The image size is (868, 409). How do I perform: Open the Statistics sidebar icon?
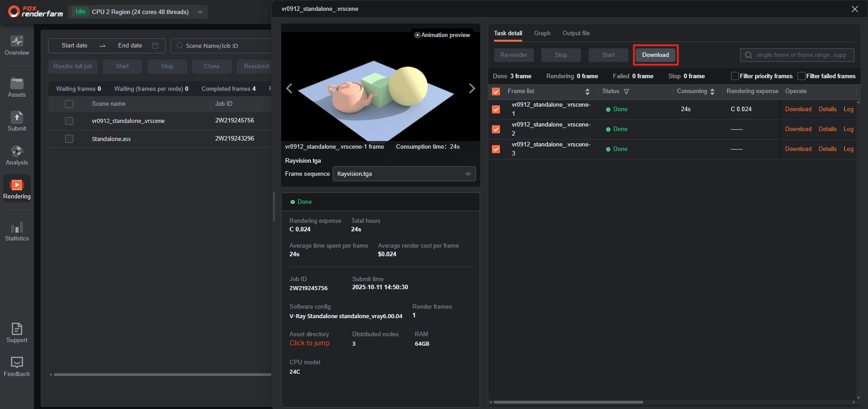point(17,231)
